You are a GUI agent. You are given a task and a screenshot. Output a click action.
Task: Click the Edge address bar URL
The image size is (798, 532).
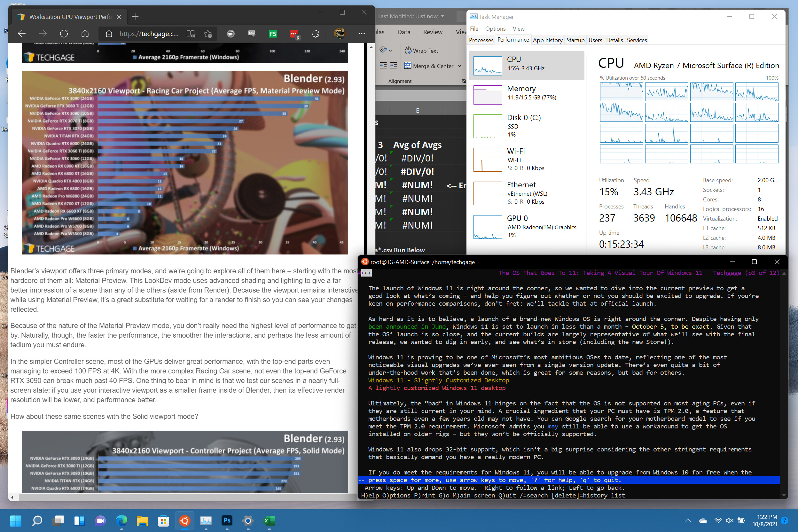[x=149, y=34]
